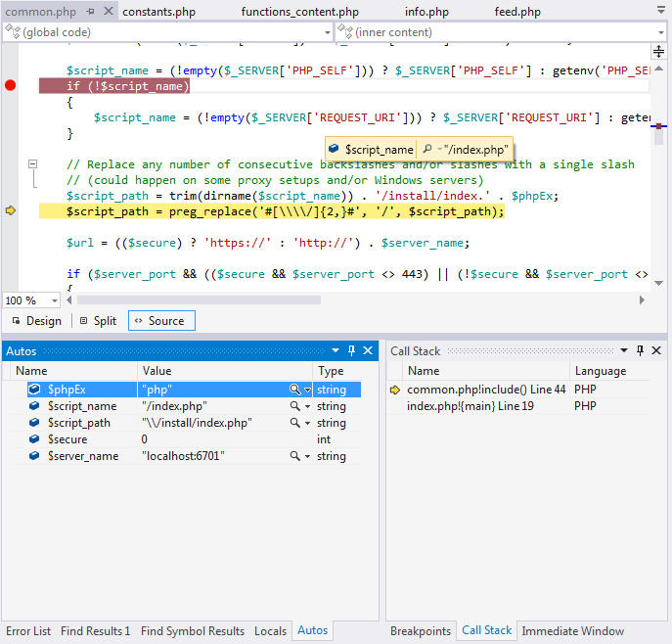This screenshot has height=644, width=672.
Task: Open the visualizer dropdown for $server_name
Action: point(307,456)
